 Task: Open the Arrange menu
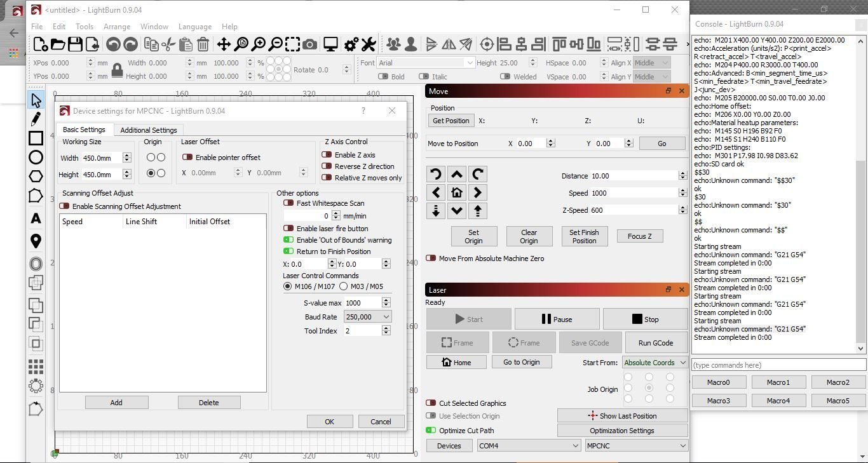117,27
